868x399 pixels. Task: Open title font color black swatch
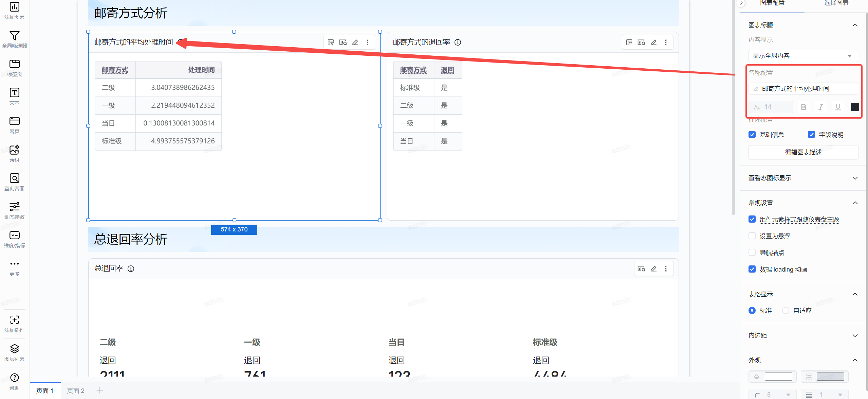tap(855, 107)
